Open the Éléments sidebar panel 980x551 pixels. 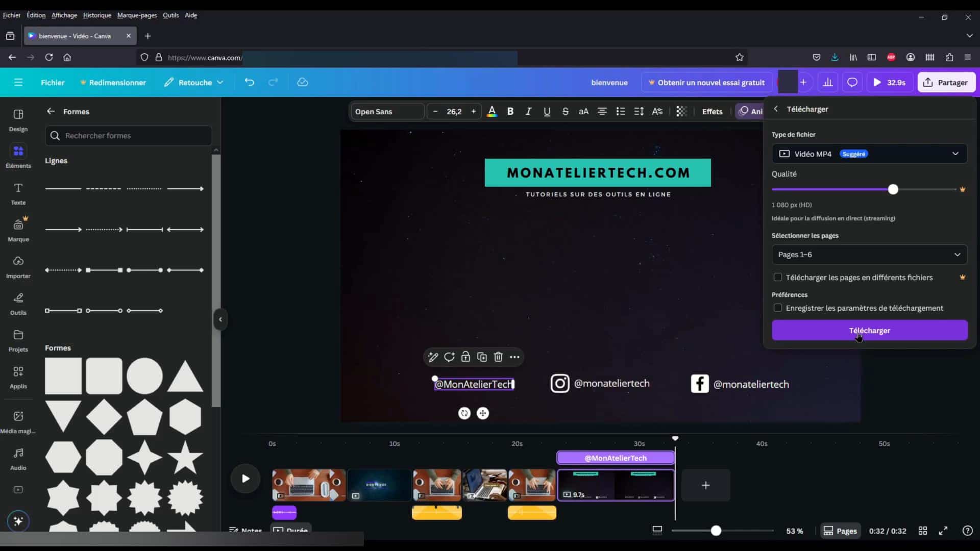[18, 157]
